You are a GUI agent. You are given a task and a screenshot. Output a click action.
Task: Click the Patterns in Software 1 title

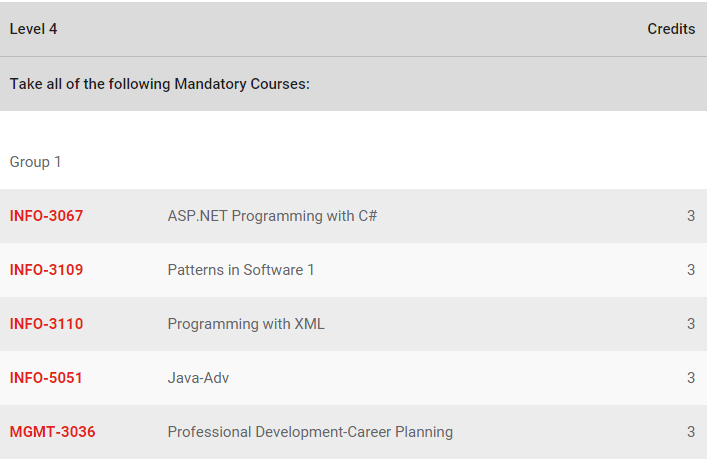[x=241, y=270]
